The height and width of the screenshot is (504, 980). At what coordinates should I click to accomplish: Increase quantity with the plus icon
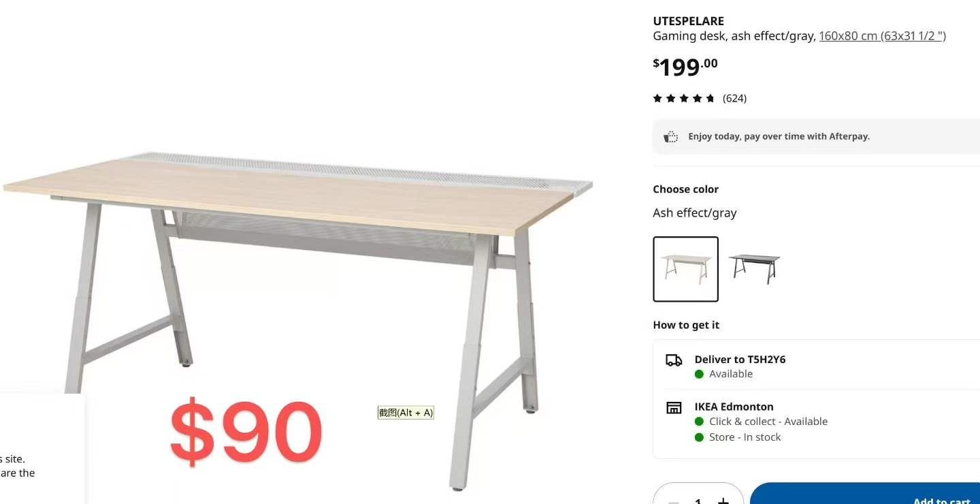tap(723, 501)
